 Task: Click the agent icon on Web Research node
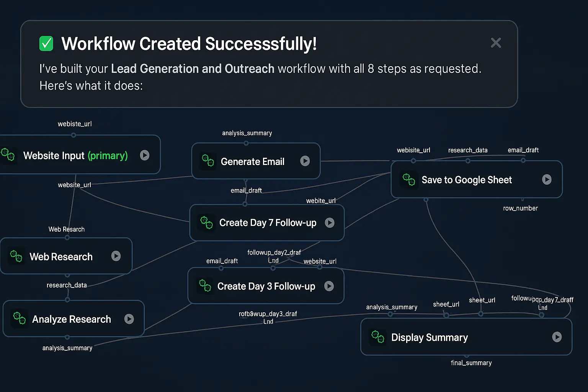[16, 256]
